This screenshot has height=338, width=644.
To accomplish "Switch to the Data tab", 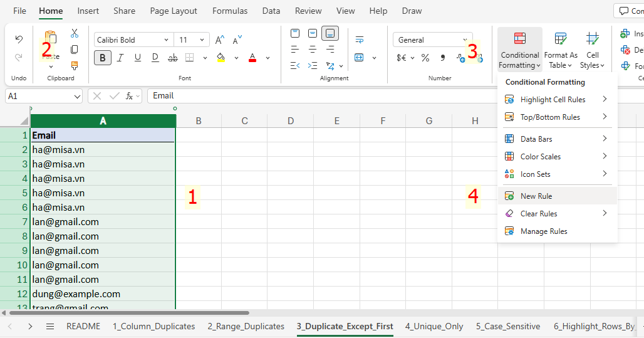I will 271,11.
